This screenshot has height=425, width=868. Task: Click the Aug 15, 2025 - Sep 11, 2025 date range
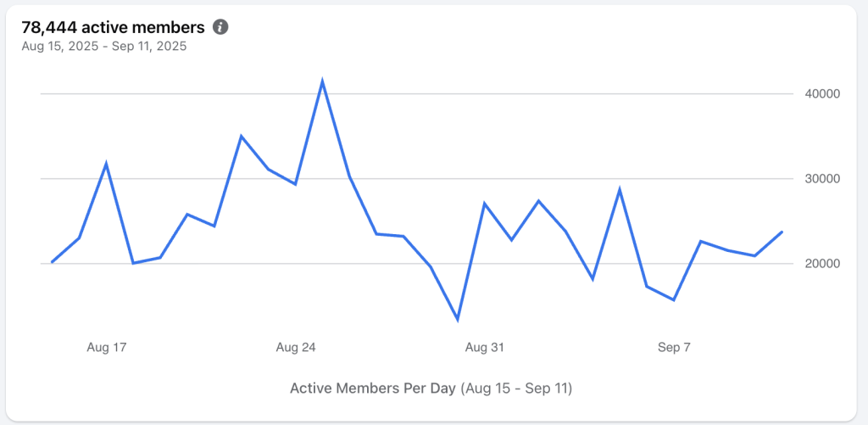pyautogui.click(x=103, y=46)
